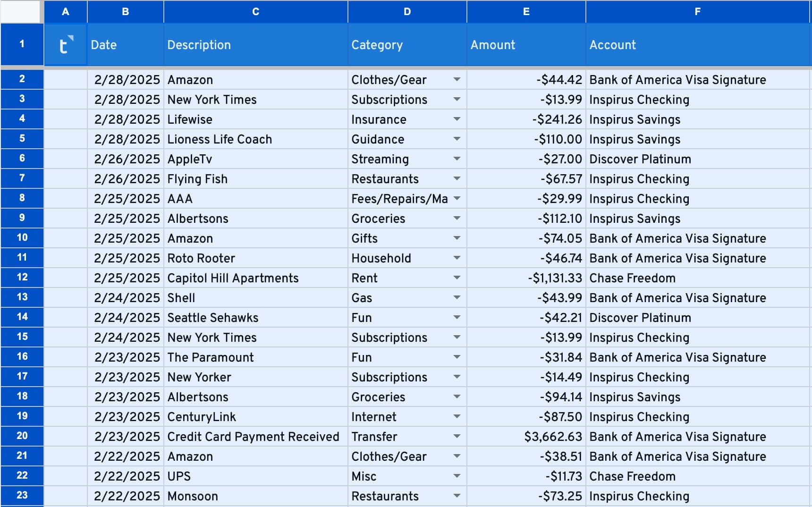812x507 pixels.
Task: Click date 2/26/2025 in AppleTv row
Action: point(126,159)
